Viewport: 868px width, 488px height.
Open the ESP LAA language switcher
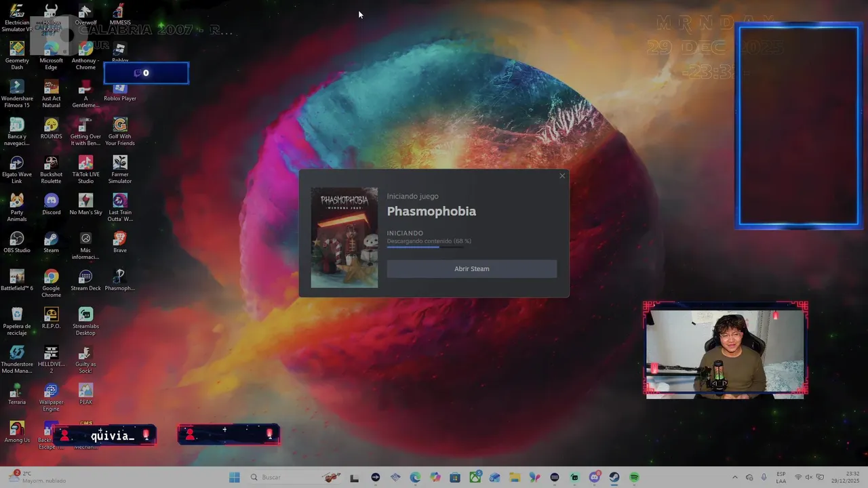(781, 477)
